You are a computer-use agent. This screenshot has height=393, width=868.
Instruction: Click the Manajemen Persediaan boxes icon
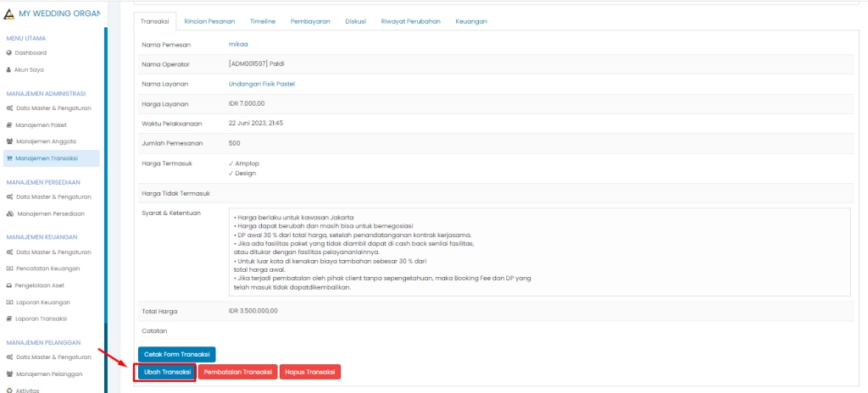[x=9, y=213]
